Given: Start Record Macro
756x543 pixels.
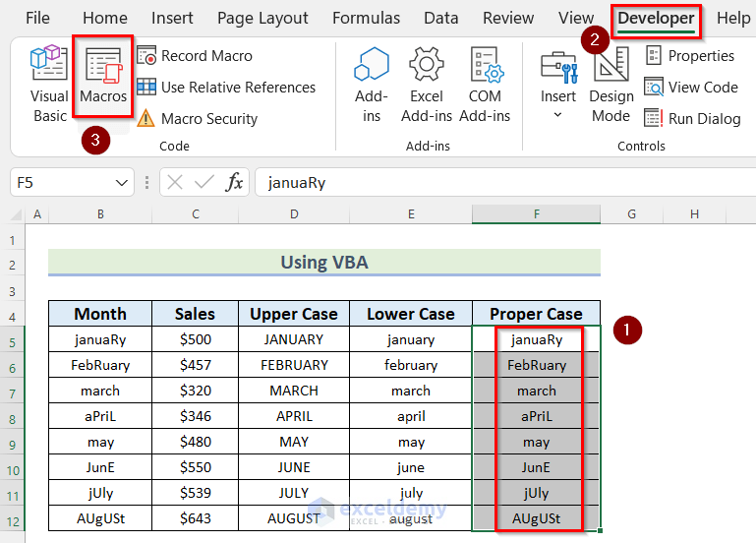Looking at the screenshot, I should [195, 56].
